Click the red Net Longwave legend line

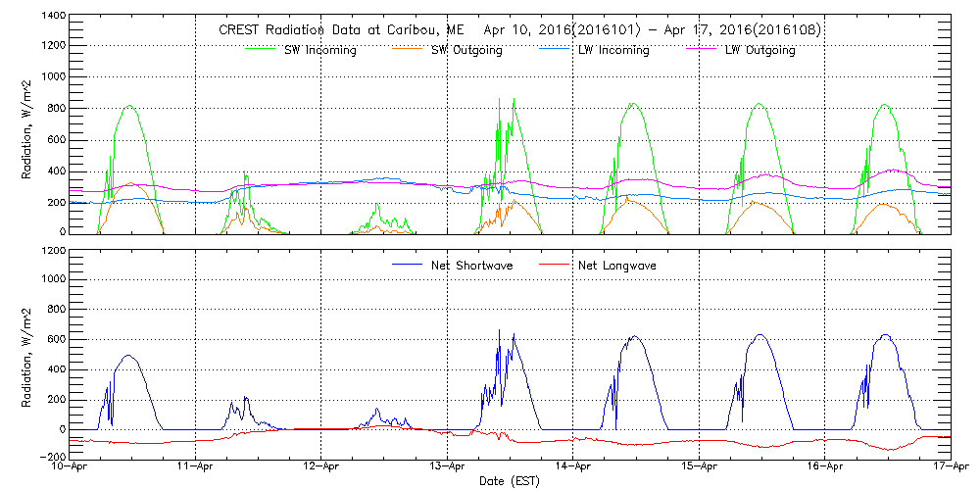[x=552, y=265]
